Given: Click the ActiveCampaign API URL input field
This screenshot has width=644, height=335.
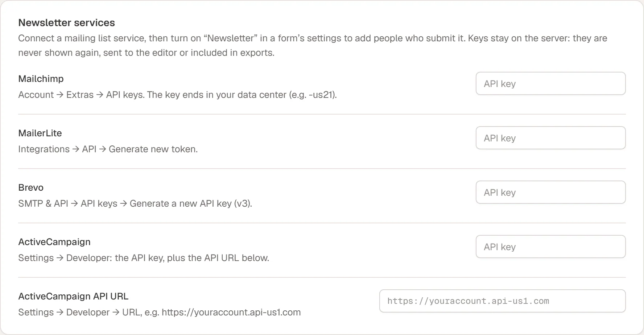Looking at the screenshot, I should tap(502, 301).
